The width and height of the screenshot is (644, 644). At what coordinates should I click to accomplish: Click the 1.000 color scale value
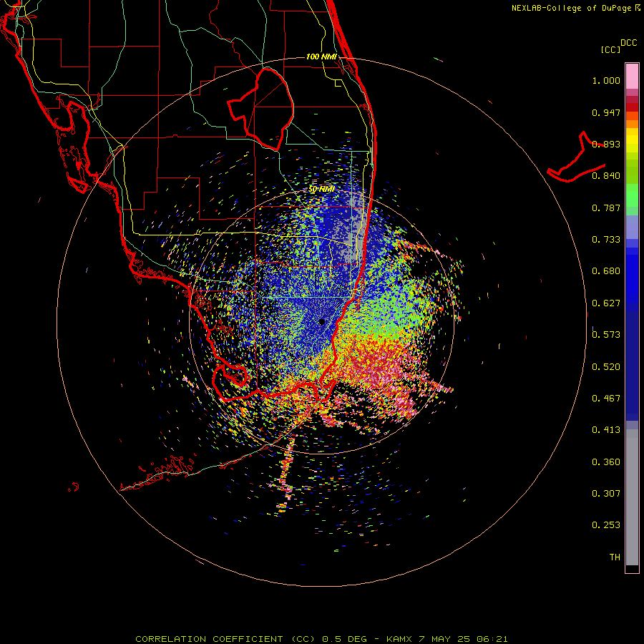pyautogui.click(x=606, y=80)
